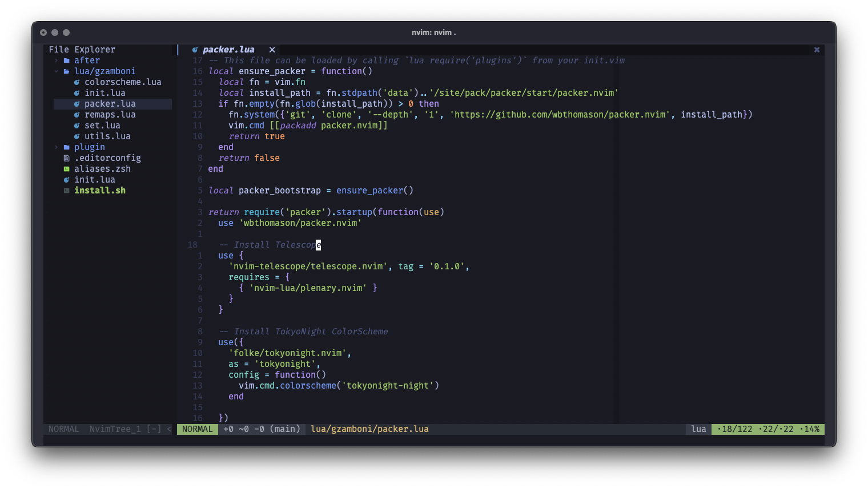Click the Lua icon on the packer.lua tab

pyautogui.click(x=195, y=50)
